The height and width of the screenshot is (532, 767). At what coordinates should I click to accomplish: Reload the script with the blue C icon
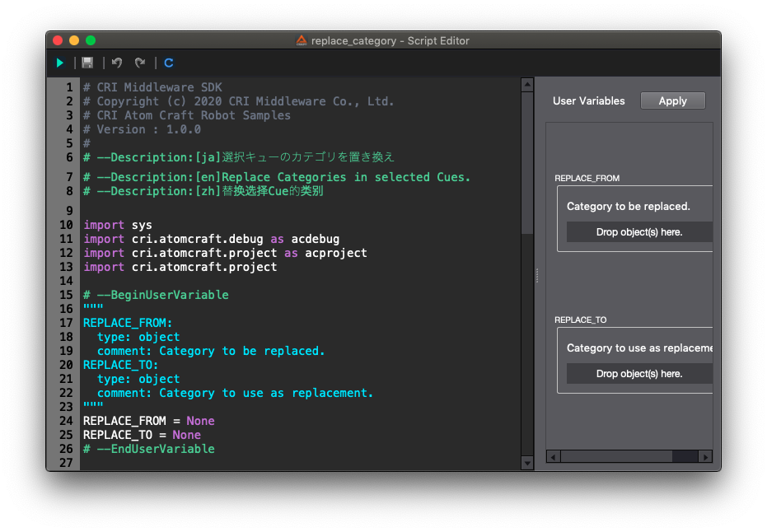pos(169,63)
